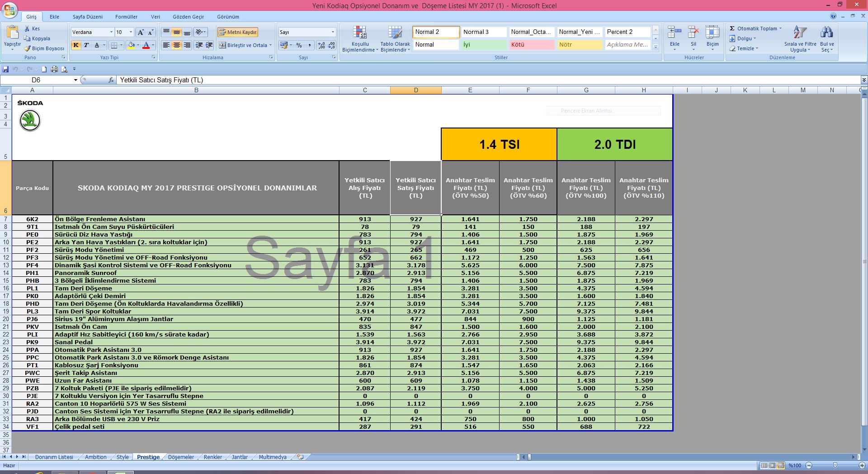Click the Yapıştır paste icon
Screen dimensions: 868x474
(12, 33)
